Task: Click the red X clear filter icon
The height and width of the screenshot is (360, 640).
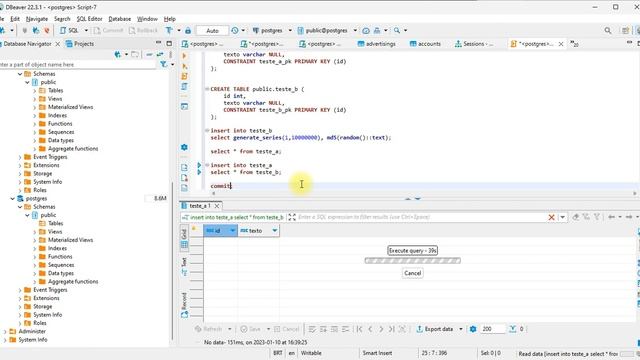Action: point(551,217)
